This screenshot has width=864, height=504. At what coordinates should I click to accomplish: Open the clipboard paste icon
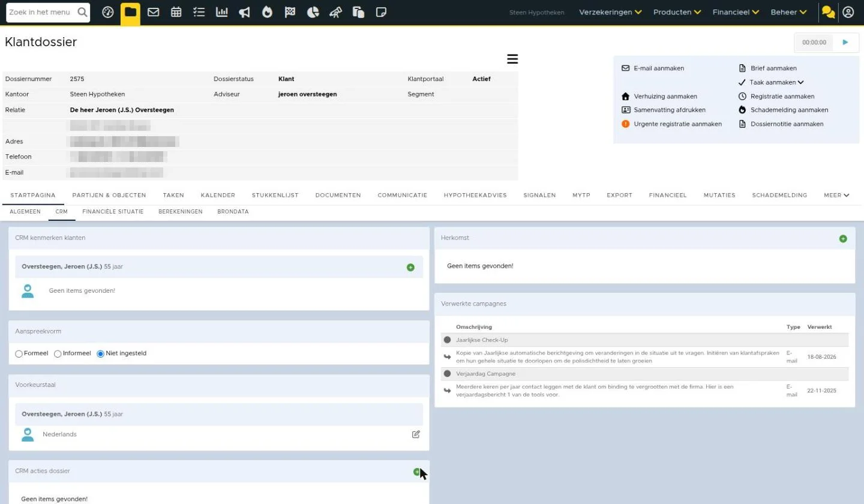(x=358, y=12)
